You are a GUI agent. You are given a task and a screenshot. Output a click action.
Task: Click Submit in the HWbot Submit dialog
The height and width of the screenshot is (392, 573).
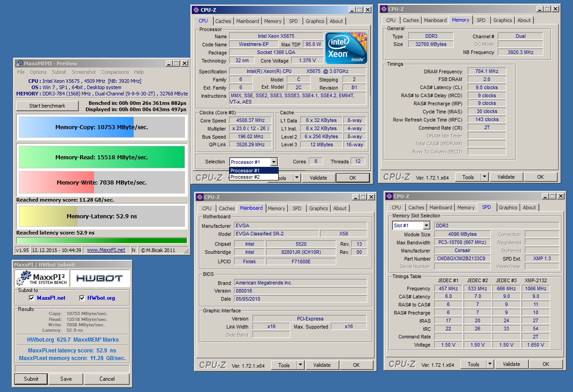point(31,378)
